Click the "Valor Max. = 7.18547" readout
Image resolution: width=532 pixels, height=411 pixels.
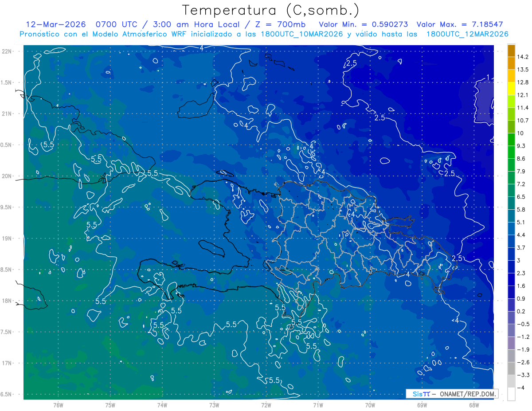460,24
